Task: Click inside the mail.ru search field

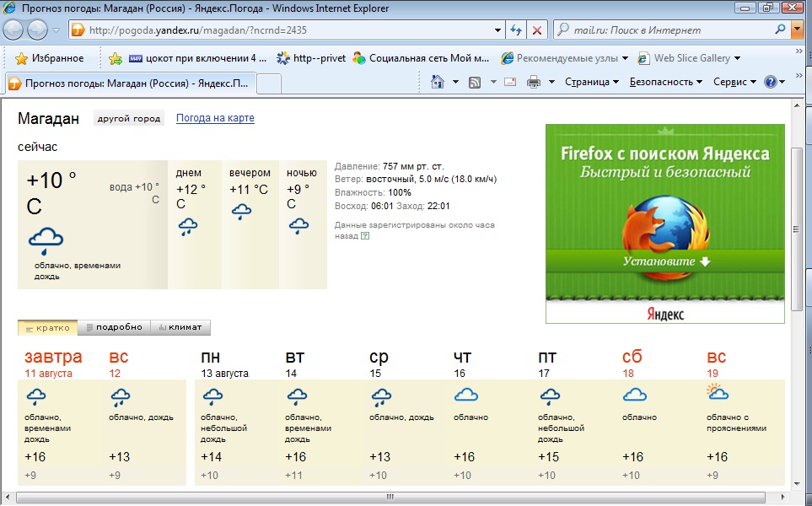Action: 666,30
